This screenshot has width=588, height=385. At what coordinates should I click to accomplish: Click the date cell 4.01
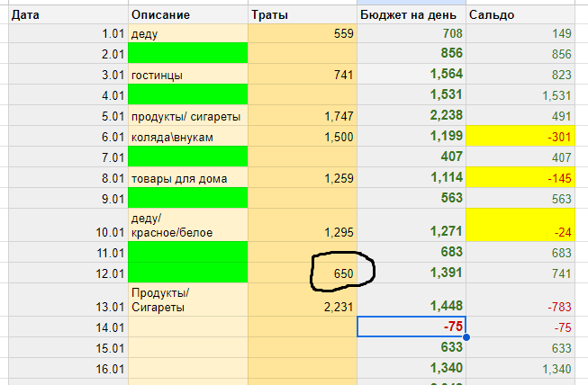tap(68, 94)
